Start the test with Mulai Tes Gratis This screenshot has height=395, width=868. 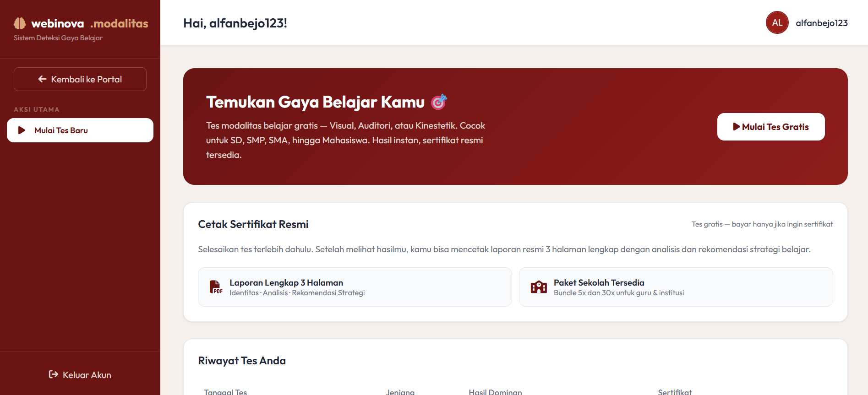tap(771, 127)
